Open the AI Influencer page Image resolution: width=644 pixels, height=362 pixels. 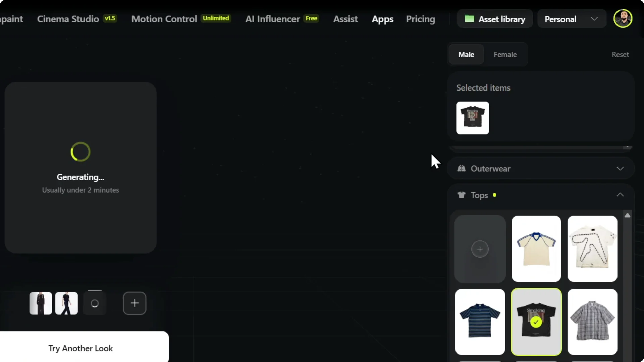pyautogui.click(x=272, y=19)
